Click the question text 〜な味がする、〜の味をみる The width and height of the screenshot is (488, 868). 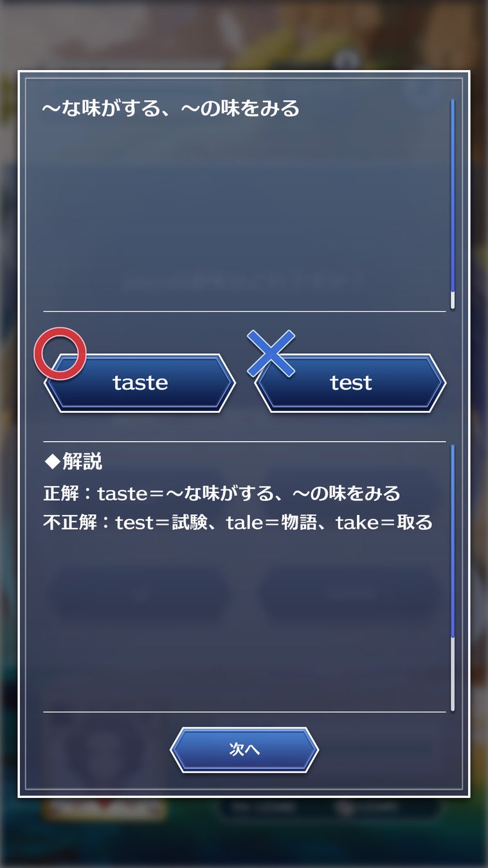[171, 109]
